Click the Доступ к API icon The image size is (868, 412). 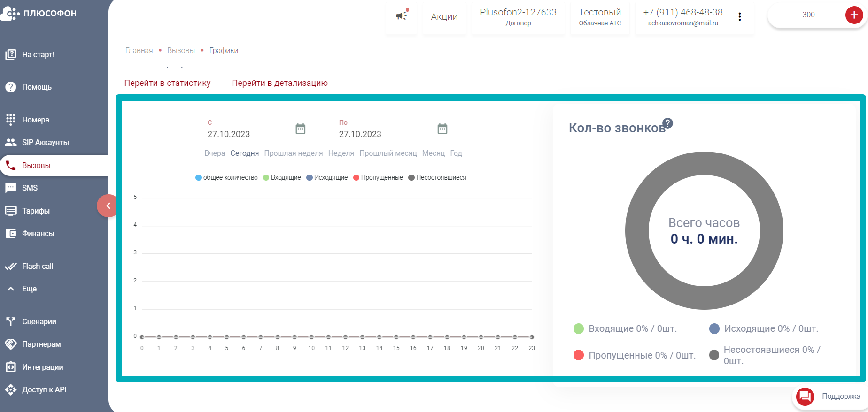tap(10, 389)
